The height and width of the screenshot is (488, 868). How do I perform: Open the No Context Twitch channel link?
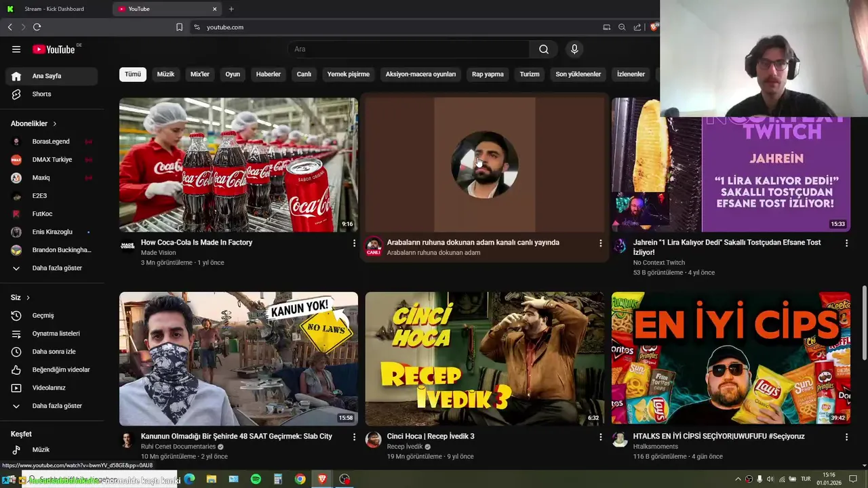659,263
